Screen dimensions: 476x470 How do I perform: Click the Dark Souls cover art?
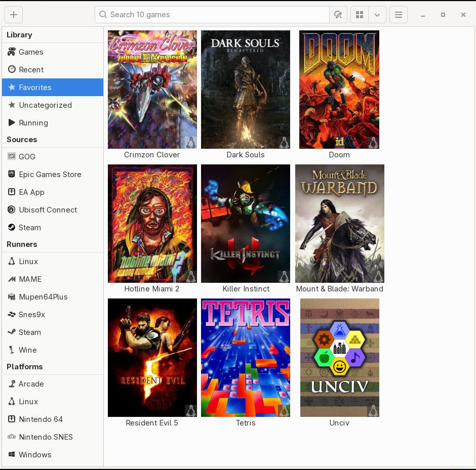coord(245,90)
